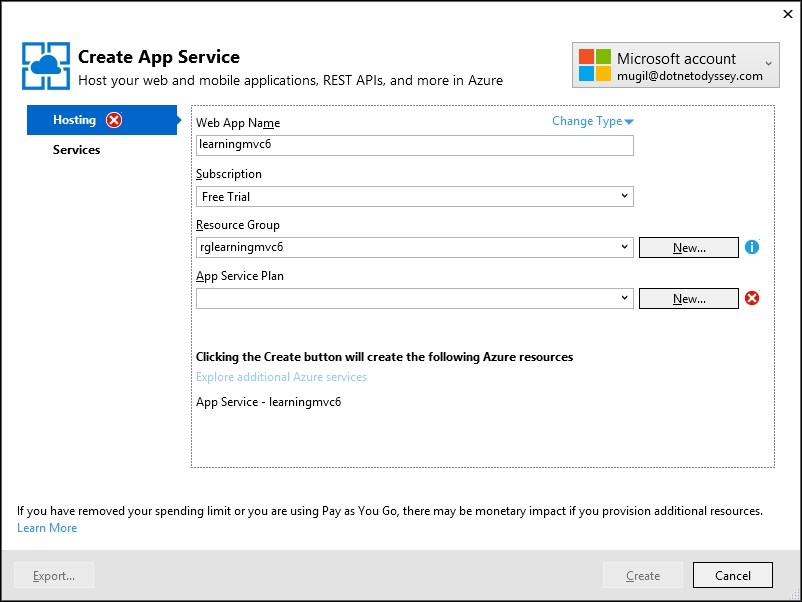
Task: Open the empty App Service Plan dropdown
Action: click(x=415, y=299)
